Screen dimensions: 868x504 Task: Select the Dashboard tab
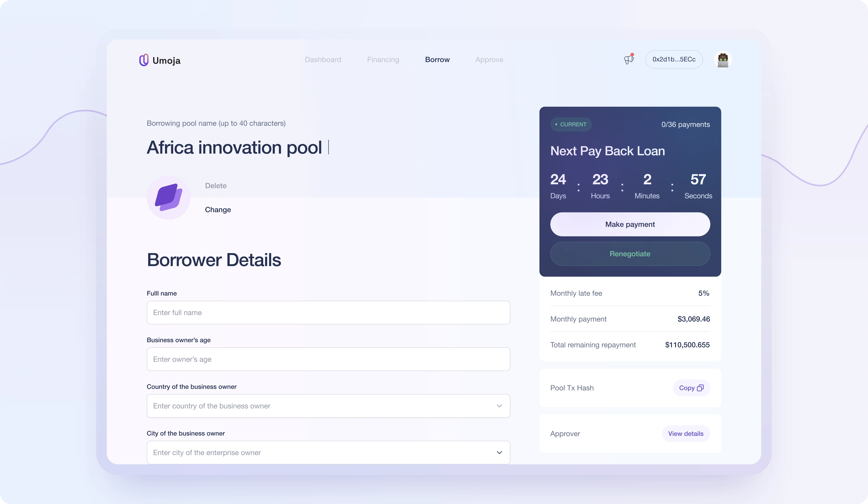tap(323, 59)
